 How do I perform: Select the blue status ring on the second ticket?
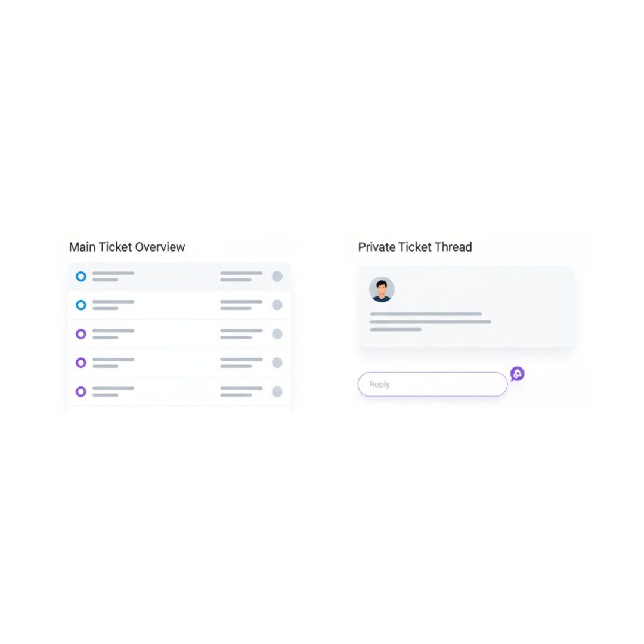tap(81, 305)
